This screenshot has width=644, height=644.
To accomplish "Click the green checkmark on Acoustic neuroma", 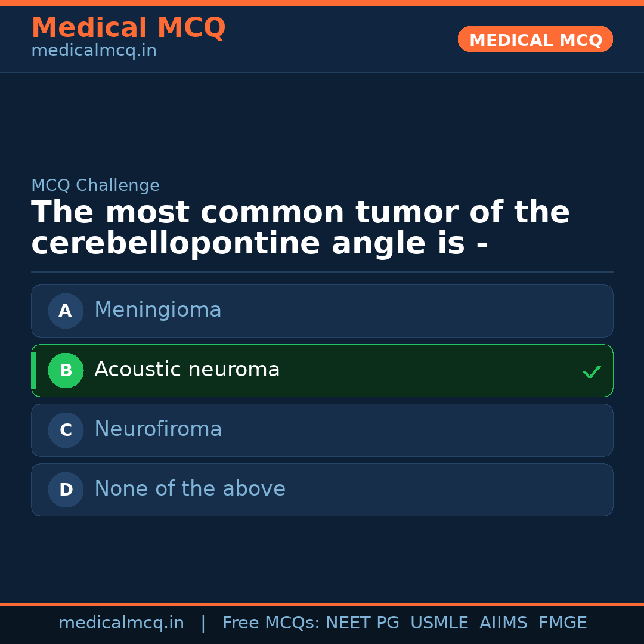I will point(592,371).
